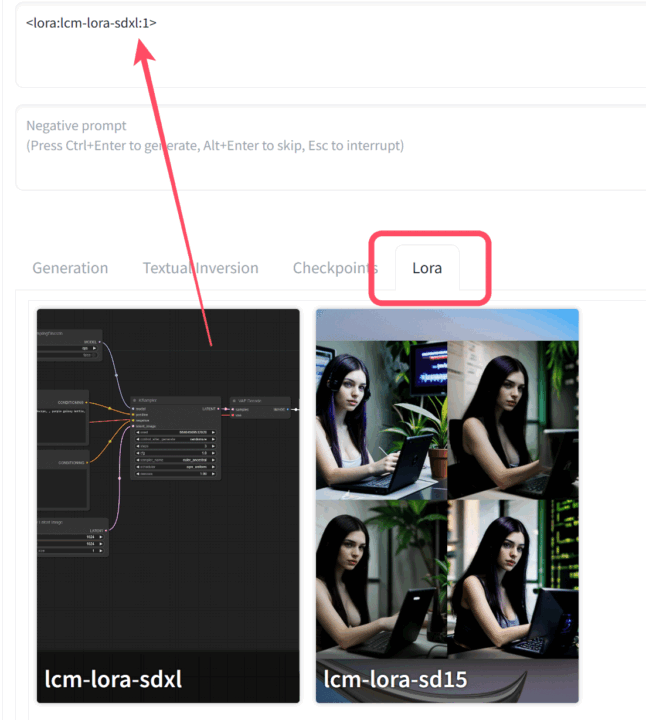Select the Lora tab

427,268
